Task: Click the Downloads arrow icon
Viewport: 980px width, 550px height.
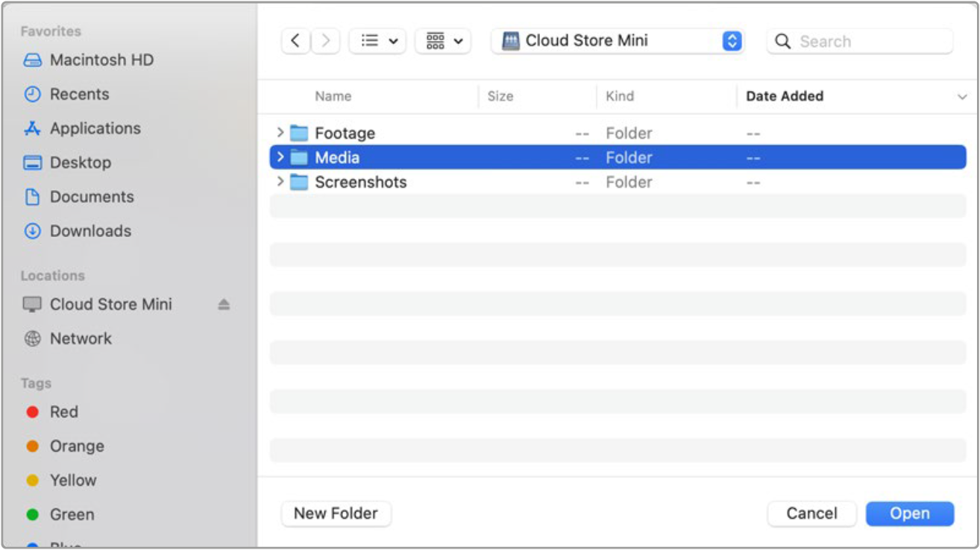Action: click(x=32, y=232)
